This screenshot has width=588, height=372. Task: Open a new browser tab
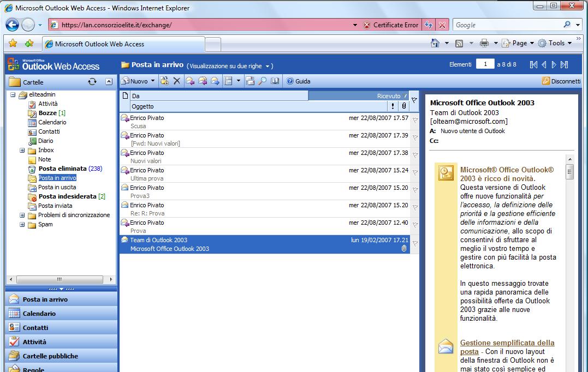(x=213, y=45)
